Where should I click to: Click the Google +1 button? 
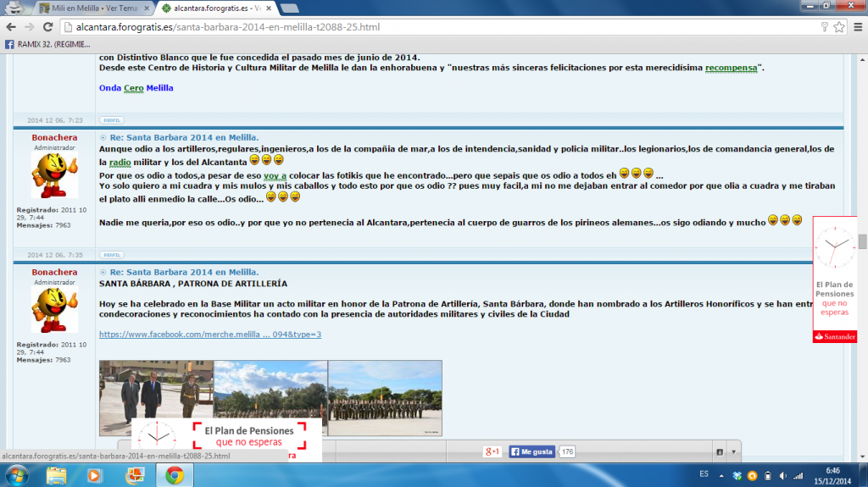point(492,451)
